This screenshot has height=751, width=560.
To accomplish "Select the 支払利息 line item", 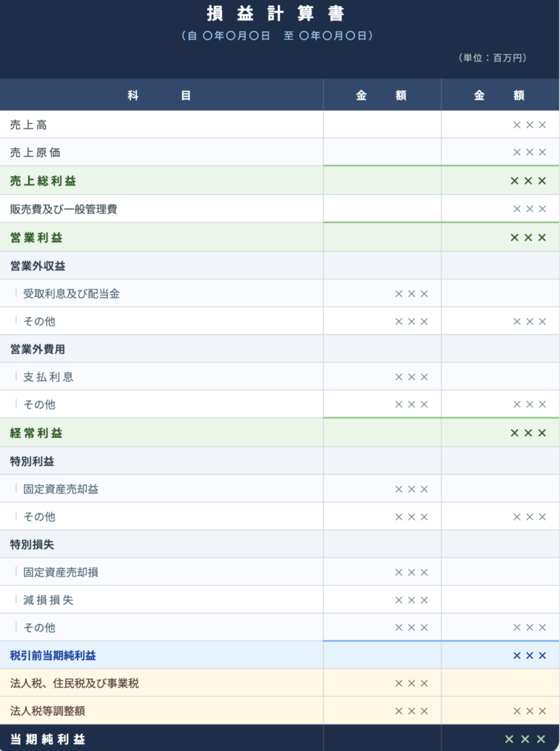I will click(x=48, y=377).
